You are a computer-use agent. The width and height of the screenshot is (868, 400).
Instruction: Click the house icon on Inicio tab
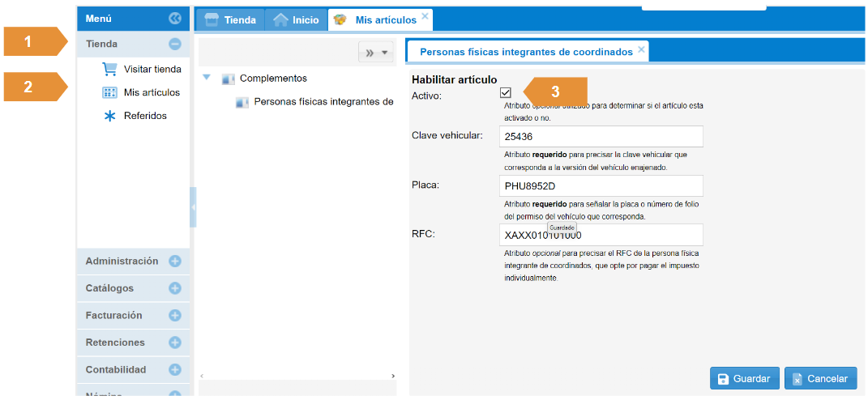(281, 19)
